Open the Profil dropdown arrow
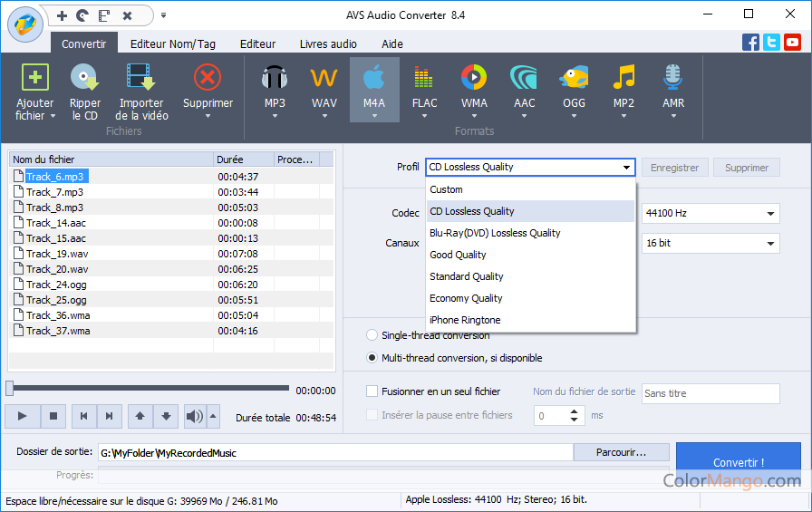The image size is (812, 512). (x=626, y=168)
